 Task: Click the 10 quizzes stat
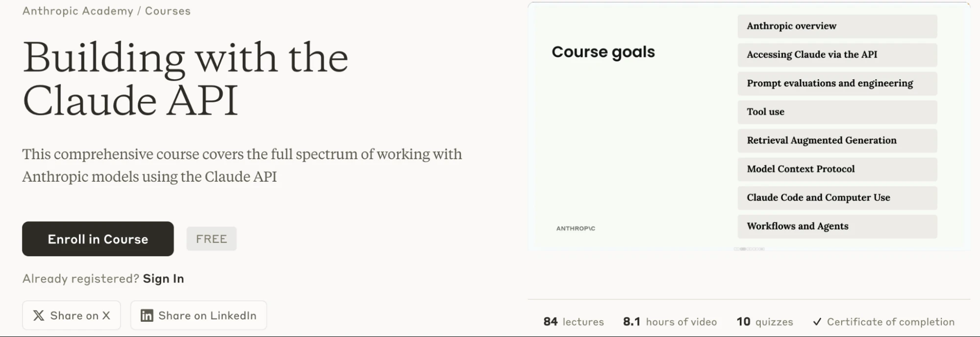coord(764,322)
